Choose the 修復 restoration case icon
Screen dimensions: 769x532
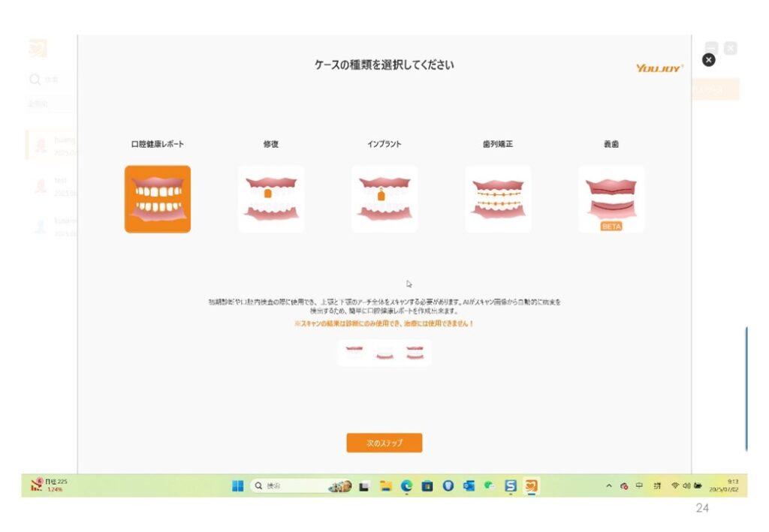[x=271, y=199]
